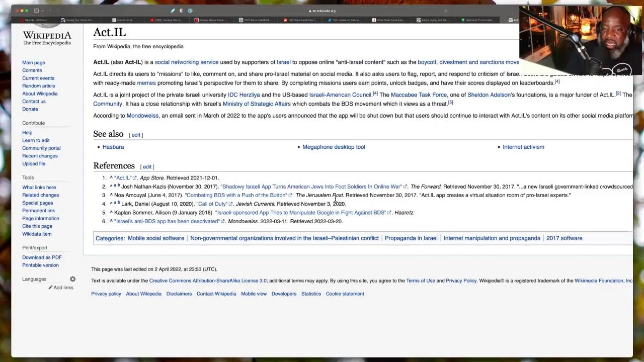Open "Call of Duty" reference link
This screenshot has height=362, width=644.
coord(212,204)
